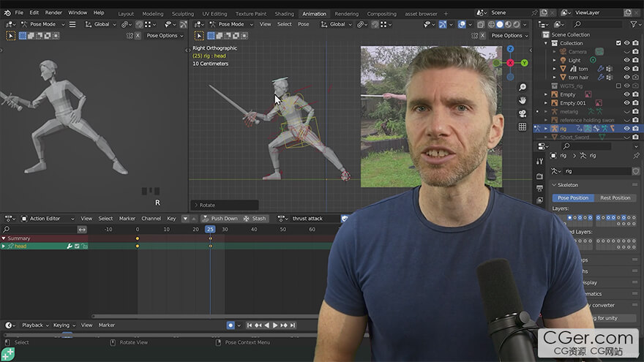Open Global orientation dropdown in right viewport
Image resolution: width=644 pixels, height=362 pixels.
coord(337,25)
